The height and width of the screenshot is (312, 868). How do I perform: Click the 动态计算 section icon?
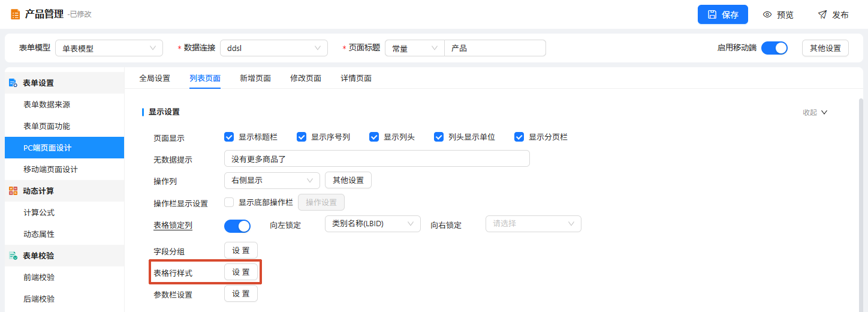click(x=13, y=191)
